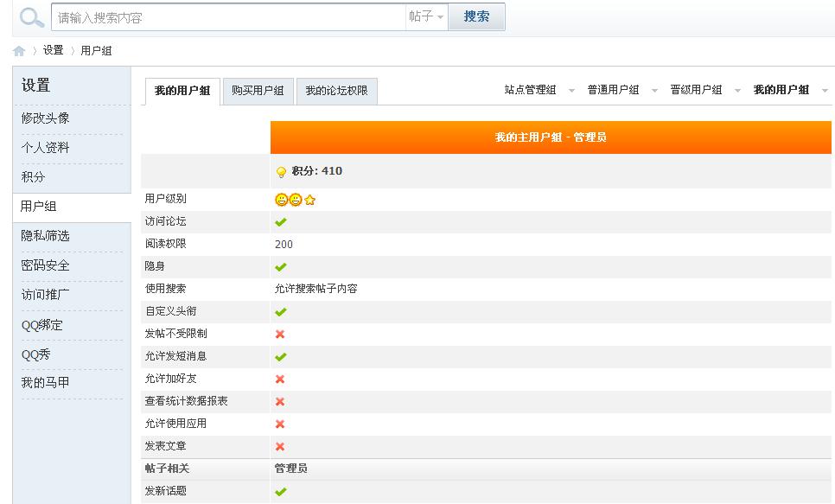This screenshot has width=835, height=504.
Task: Open the 帖子 search type dropdown
Action: 426,16
